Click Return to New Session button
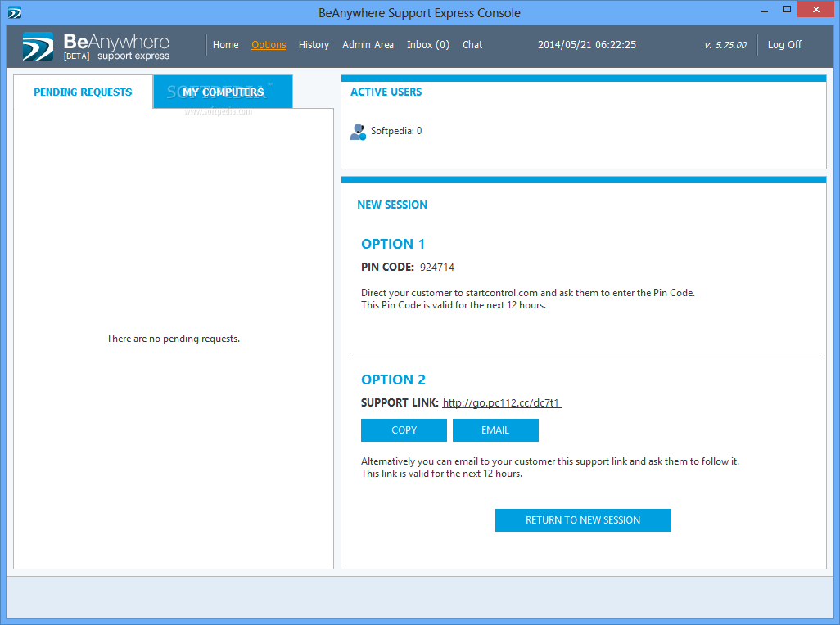Screen dimensions: 840x625 coord(583,520)
